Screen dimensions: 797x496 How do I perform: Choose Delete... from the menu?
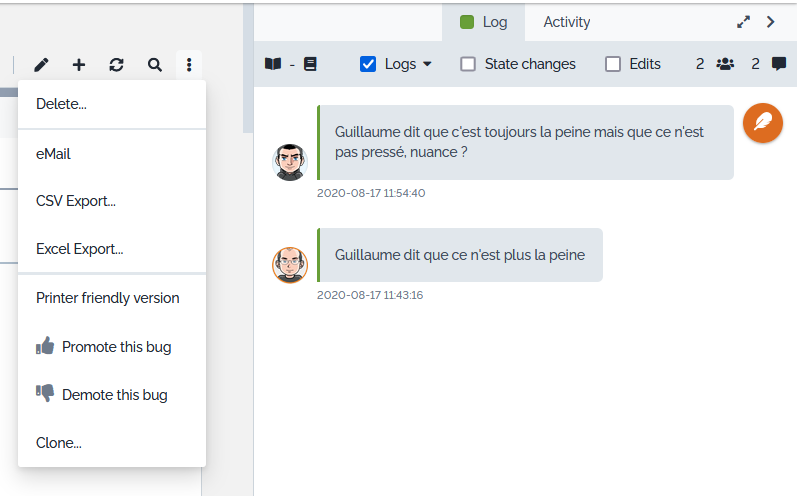coord(61,104)
